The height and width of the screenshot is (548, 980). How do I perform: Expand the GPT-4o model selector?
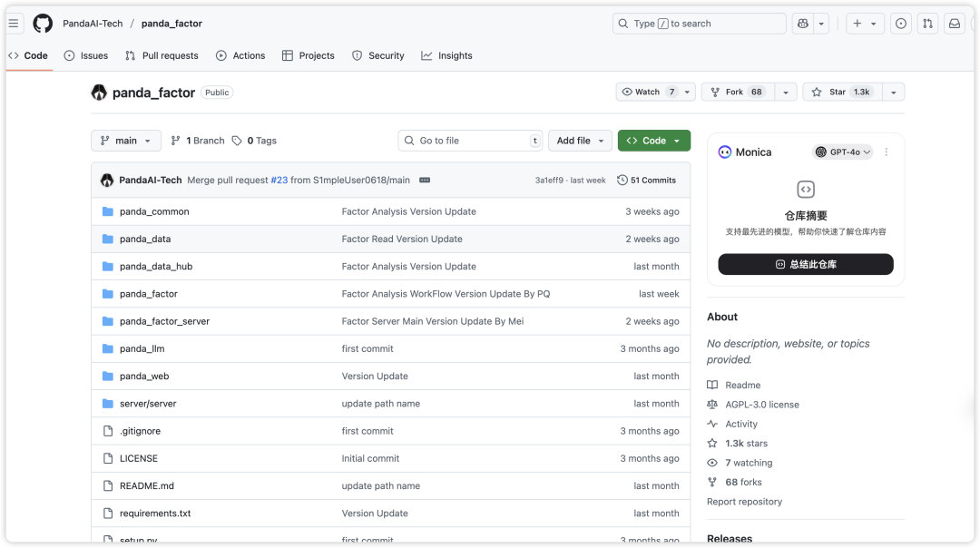pyautogui.click(x=843, y=152)
